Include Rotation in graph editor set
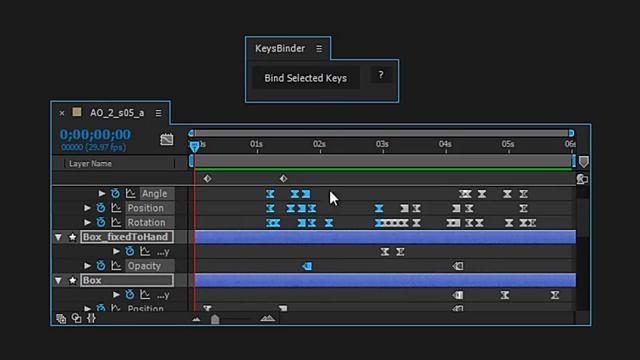The image size is (640, 360). tap(116, 222)
